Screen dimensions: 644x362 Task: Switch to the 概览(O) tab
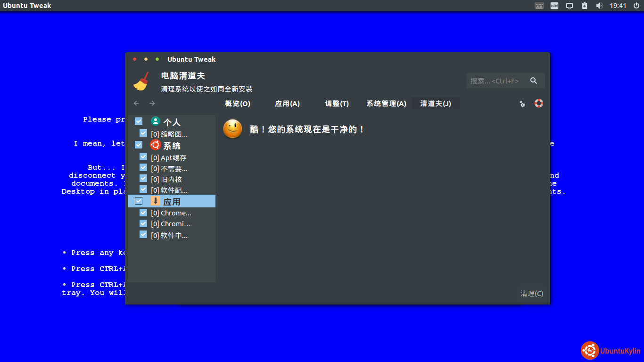coord(238,104)
